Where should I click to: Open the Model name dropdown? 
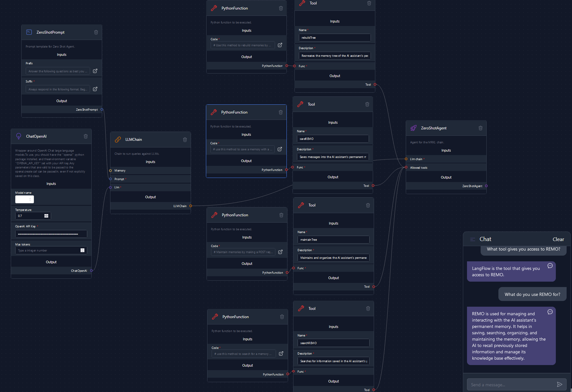24,199
